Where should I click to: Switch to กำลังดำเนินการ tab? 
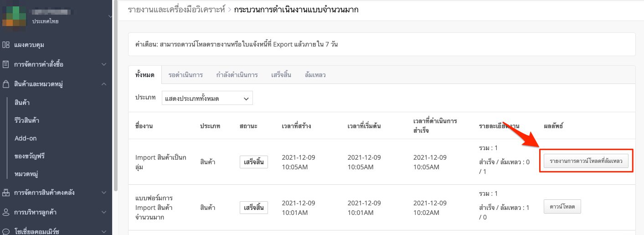tap(237, 75)
